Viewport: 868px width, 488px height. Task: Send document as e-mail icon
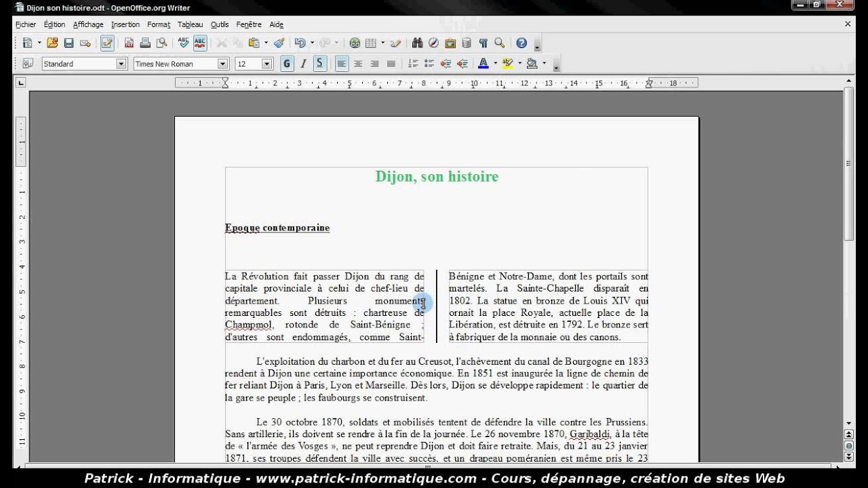pyautogui.click(x=85, y=43)
